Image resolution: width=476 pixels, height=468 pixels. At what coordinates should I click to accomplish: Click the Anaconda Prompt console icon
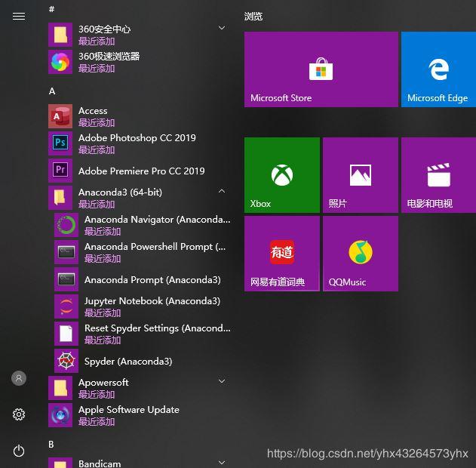point(66,279)
